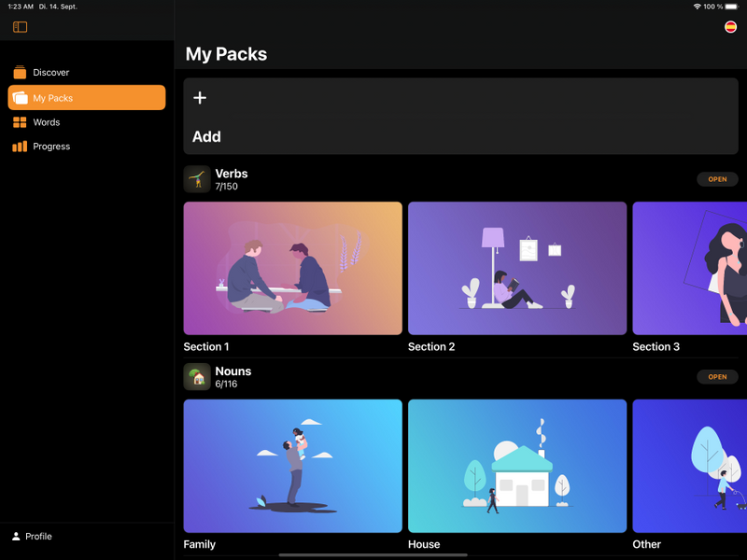Screen dimensions: 747x560
Task: Click the My Packs cards icon
Action: click(20, 98)
